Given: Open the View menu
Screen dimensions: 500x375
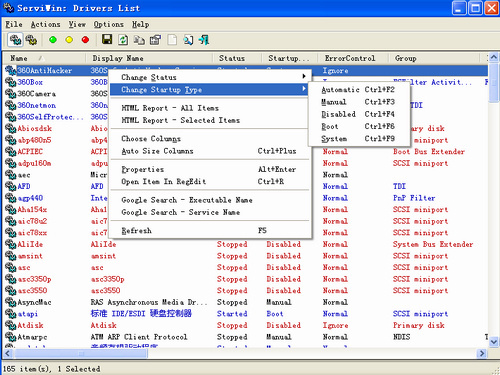Looking at the screenshot, I should [77, 24].
